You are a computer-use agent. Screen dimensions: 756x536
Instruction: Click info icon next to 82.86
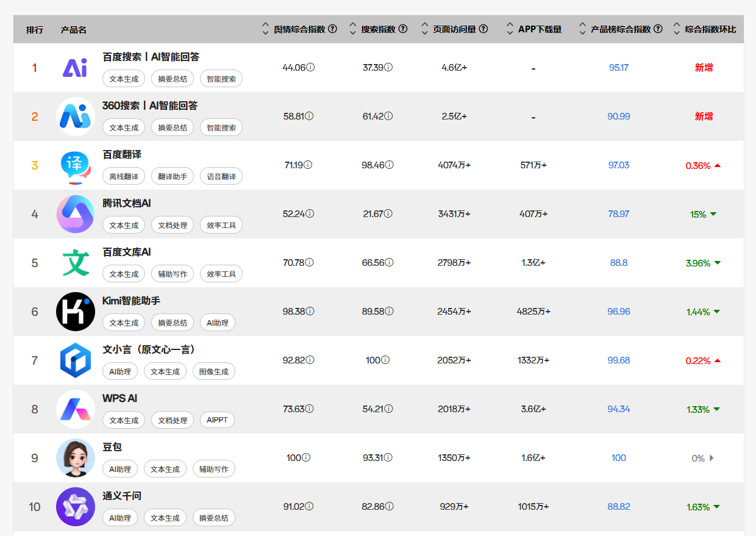tap(389, 507)
